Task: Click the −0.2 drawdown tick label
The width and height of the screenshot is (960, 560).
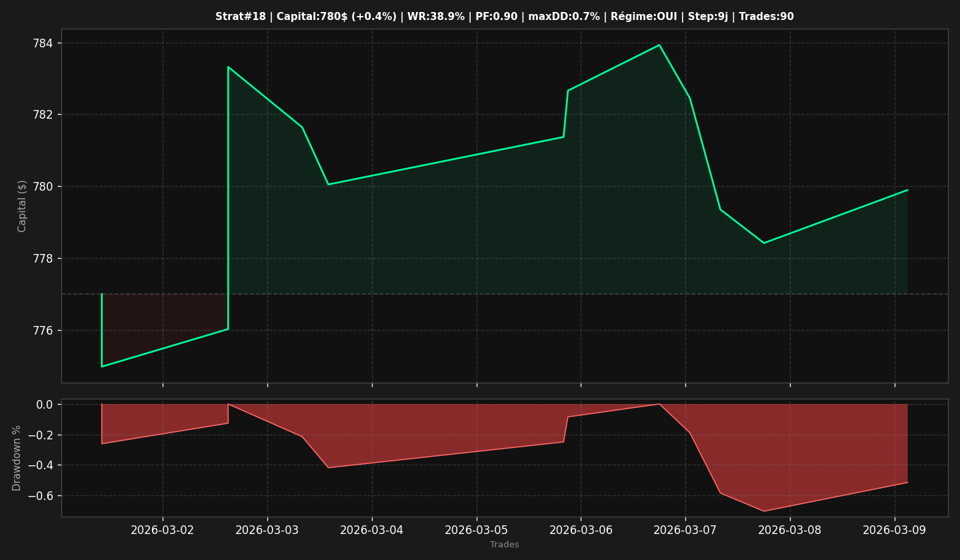Action: tap(40, 435)
